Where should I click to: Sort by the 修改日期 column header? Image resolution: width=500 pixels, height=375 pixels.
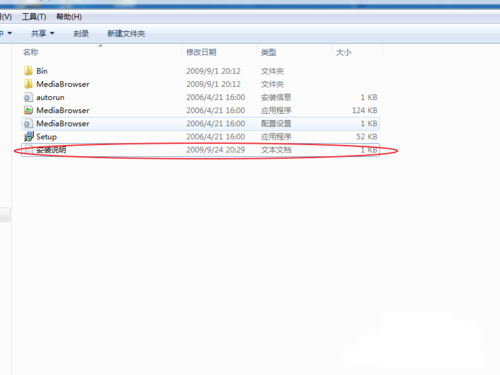[x=201, y=52]
